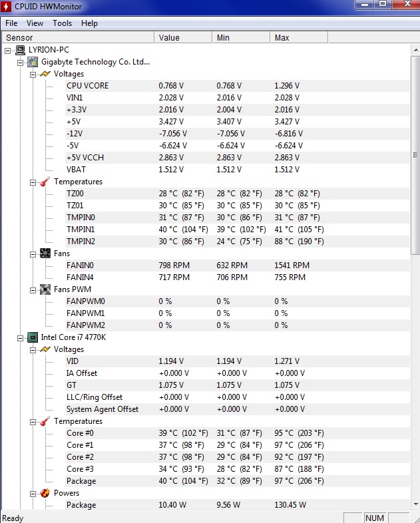Select the IA Offset row
The height and width of the screenshot is (523, 420).
(x=238, y=373)
